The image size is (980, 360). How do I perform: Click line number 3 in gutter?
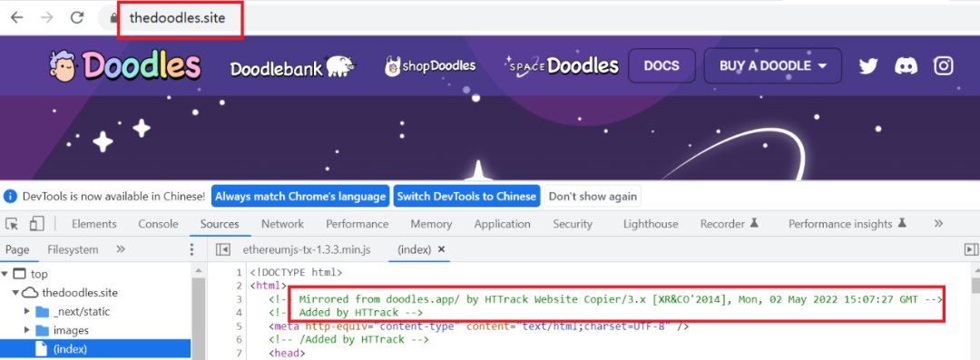point(238,298)
